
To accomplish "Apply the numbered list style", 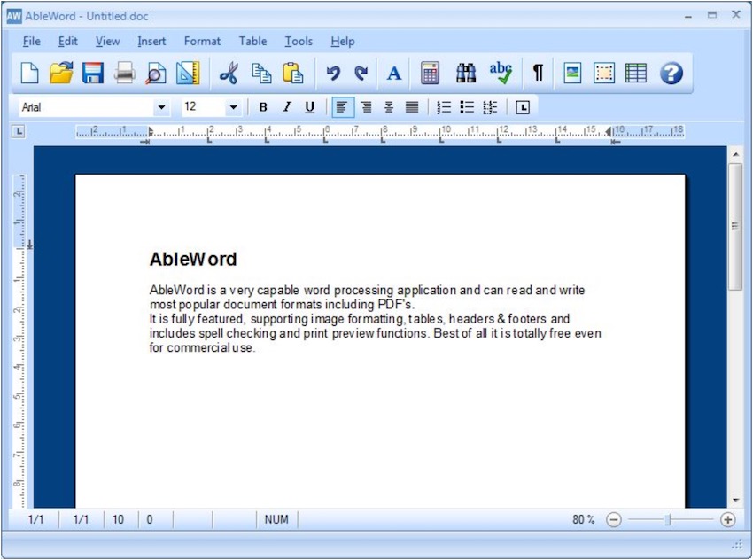I will click(443, 106).
